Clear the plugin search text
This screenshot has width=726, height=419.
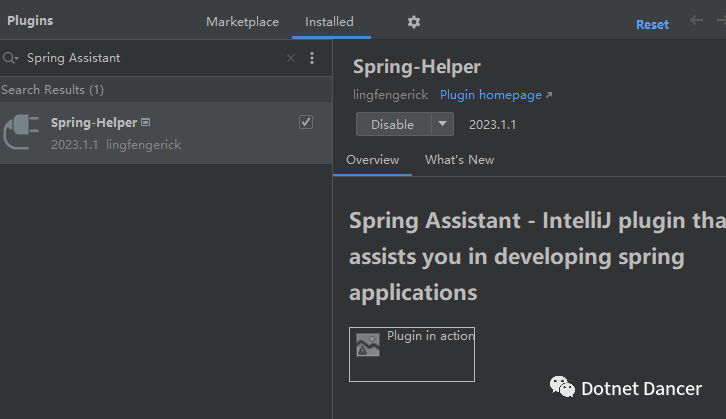pos(291,58)
